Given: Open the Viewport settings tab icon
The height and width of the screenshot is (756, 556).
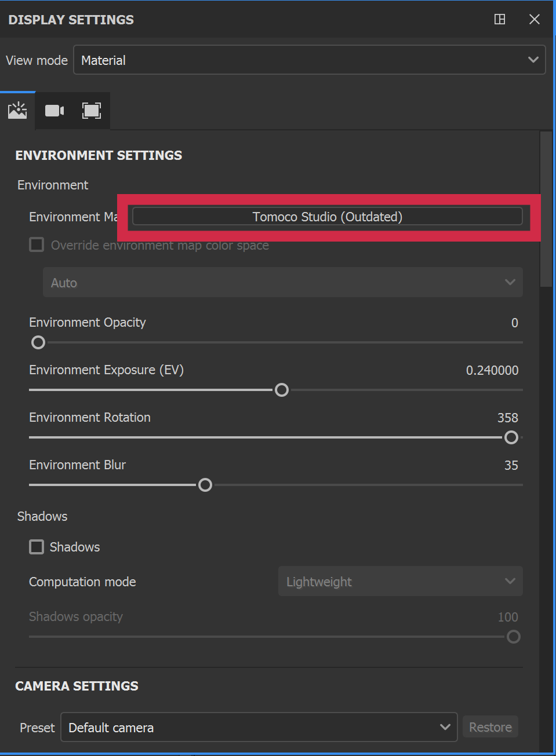Looking at the screenshot, I should (x=92, y=111).
